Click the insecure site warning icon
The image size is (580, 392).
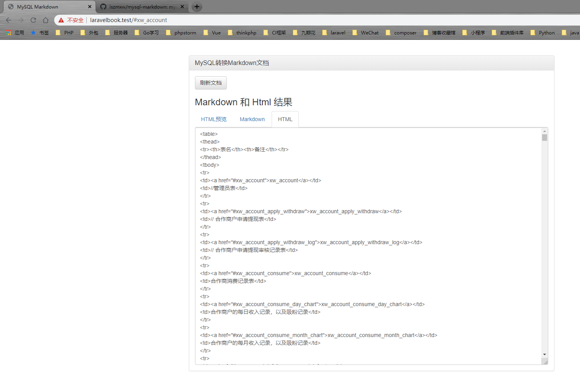coord(61,20)
